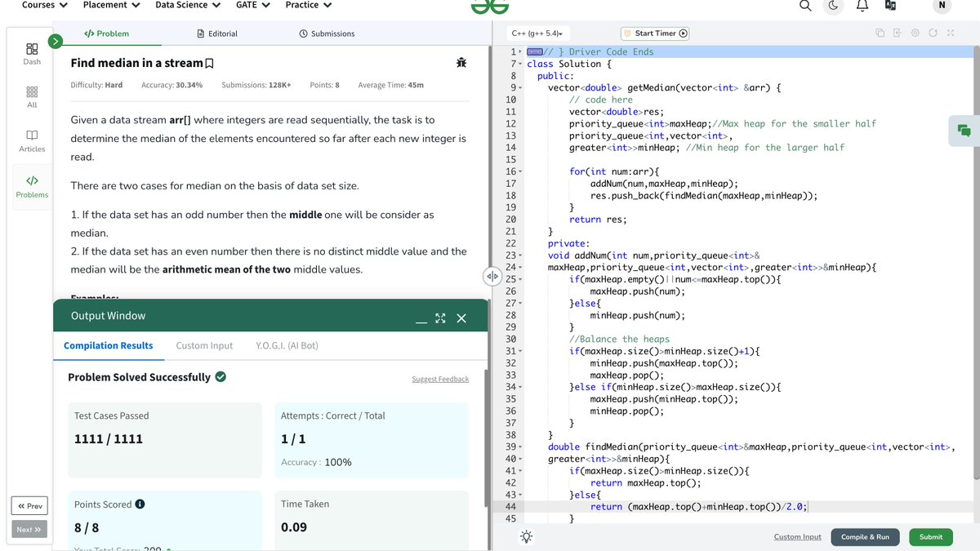Click the Suggest Feedback link

pyautogui.click(x=440, y=379)
